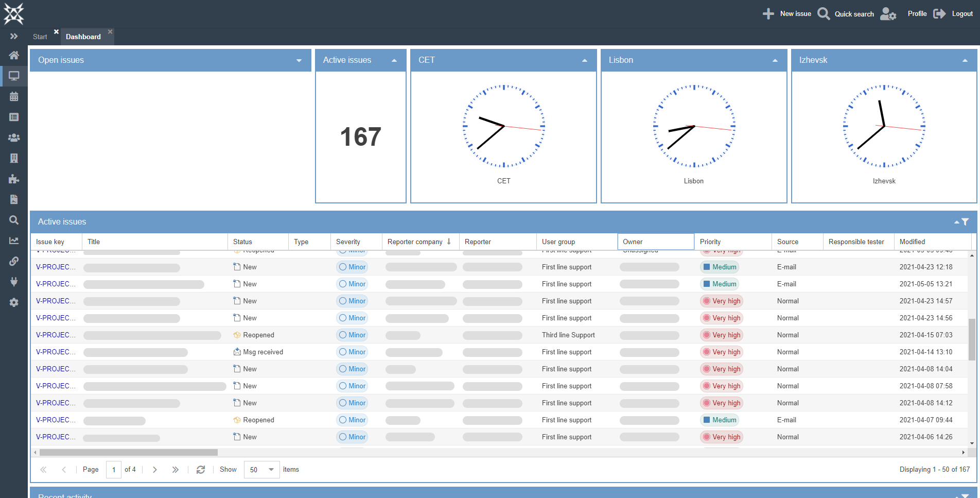Open the calendar view in the sidebar

pos(14,96)
